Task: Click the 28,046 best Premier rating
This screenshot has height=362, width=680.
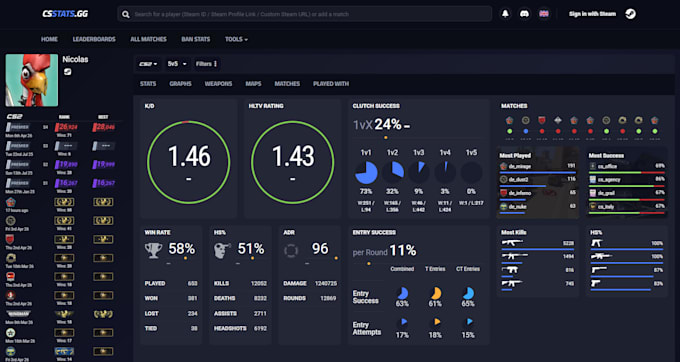Action: coord(103,127)
